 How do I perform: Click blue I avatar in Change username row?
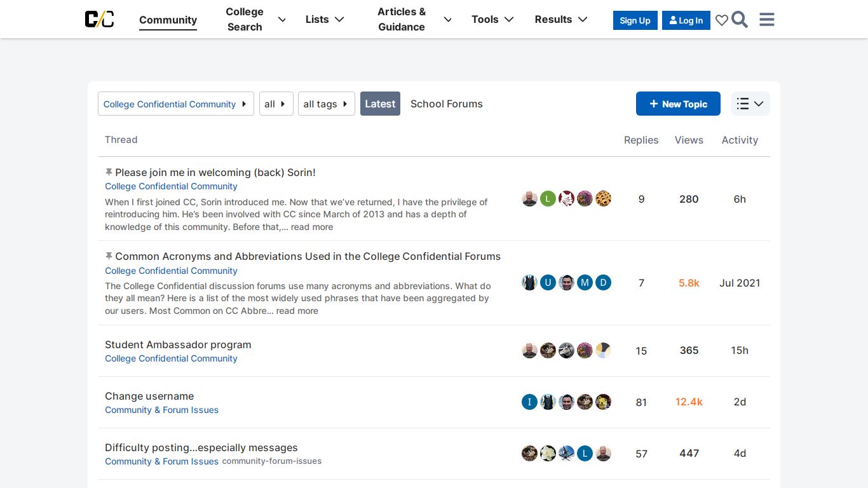pos(530,402)
